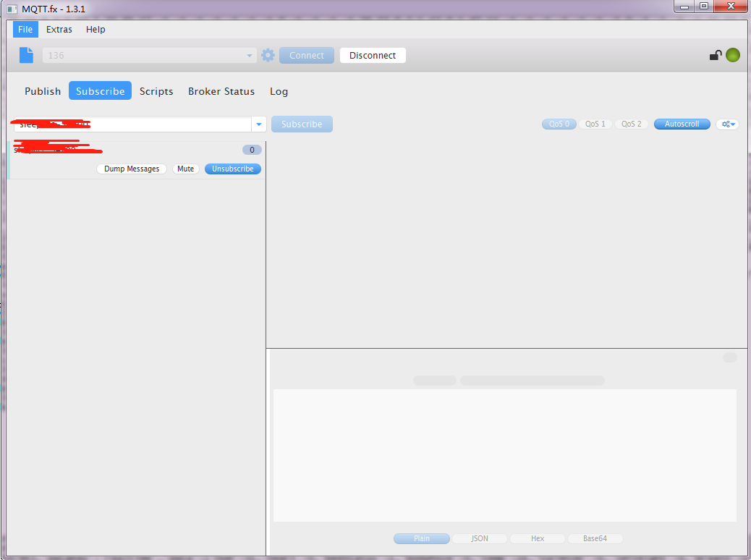Click the message payload text area
Viewport: 751px width, 560px height.
[x=505, y=455]
